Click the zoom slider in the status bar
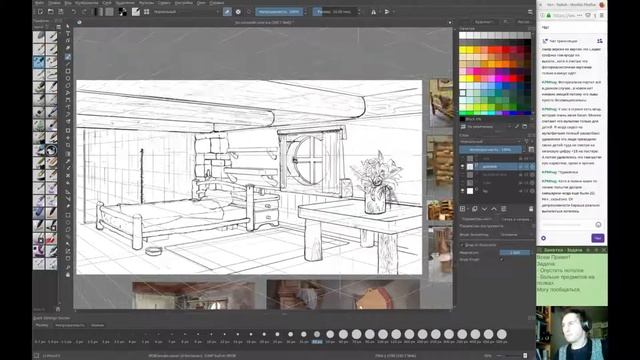The height and width of the screenshot is (360, 640). pyautogui.click(x=510, y=356)
